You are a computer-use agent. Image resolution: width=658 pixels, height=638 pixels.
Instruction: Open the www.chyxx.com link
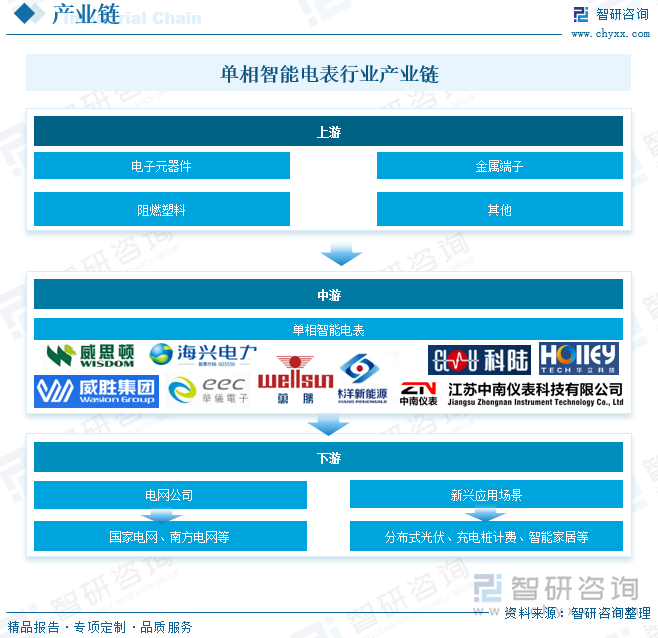(611, 34)
